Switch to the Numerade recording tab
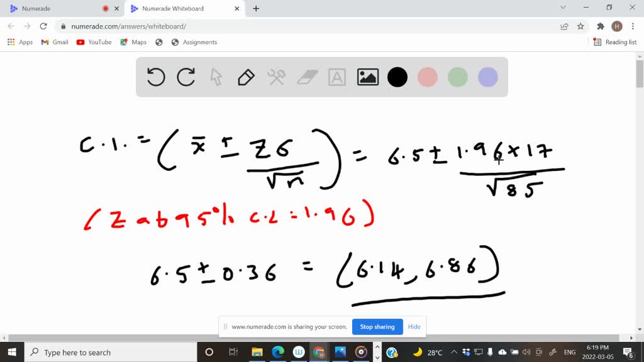Image resolution: width=644 pixels, height=362 pixels. 57,9
